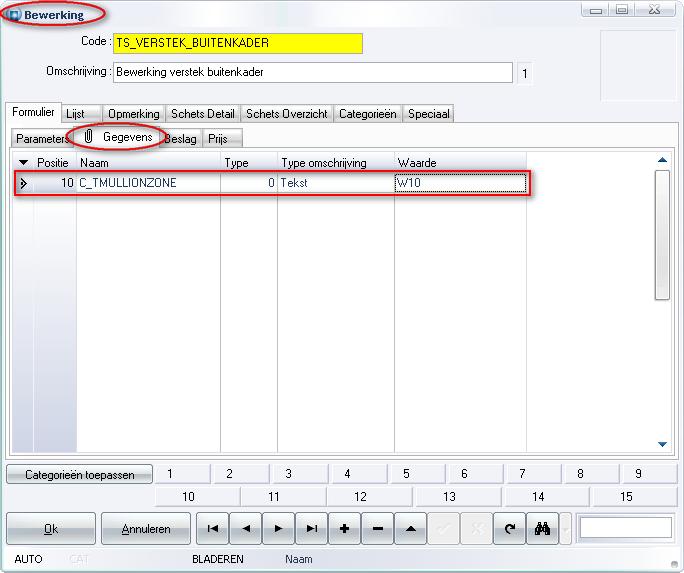Screen dimensions: 684x573
Task: Go to the previous record
Action: (x=246, y=529)
